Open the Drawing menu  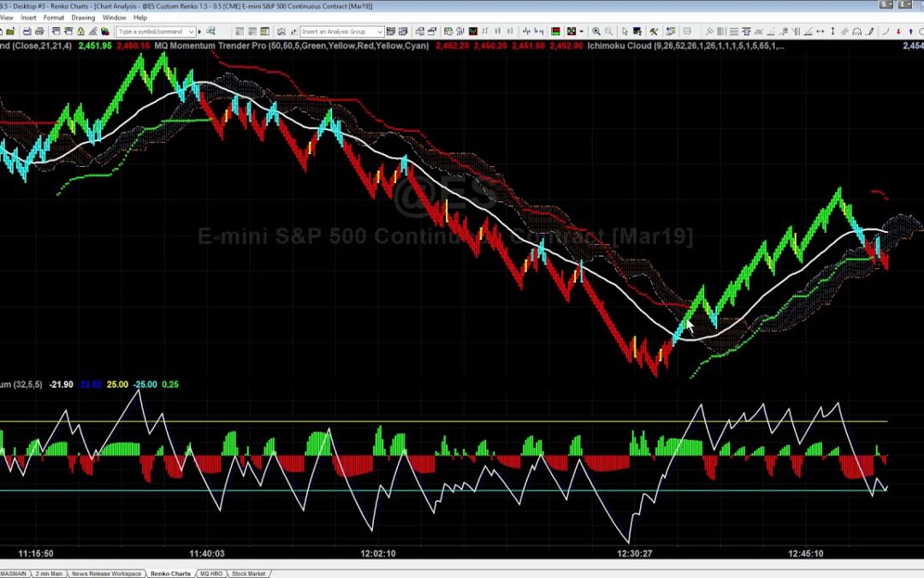click(x=83, y=17)
